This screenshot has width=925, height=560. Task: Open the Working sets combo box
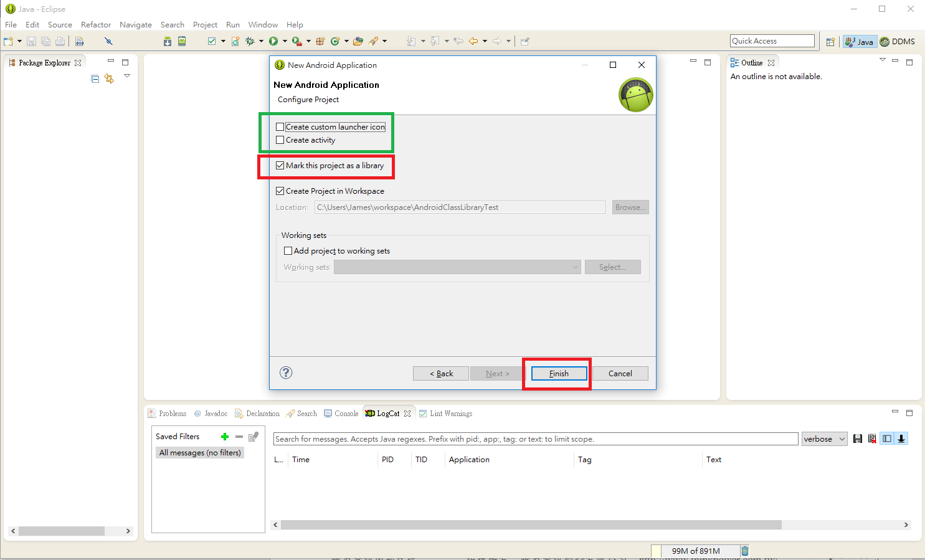point(457,267)
